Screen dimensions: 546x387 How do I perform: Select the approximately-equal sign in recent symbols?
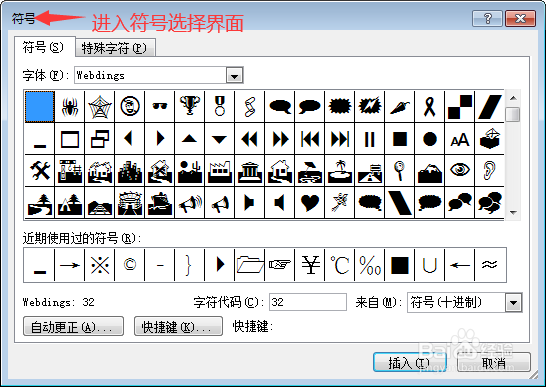[489, 265]
